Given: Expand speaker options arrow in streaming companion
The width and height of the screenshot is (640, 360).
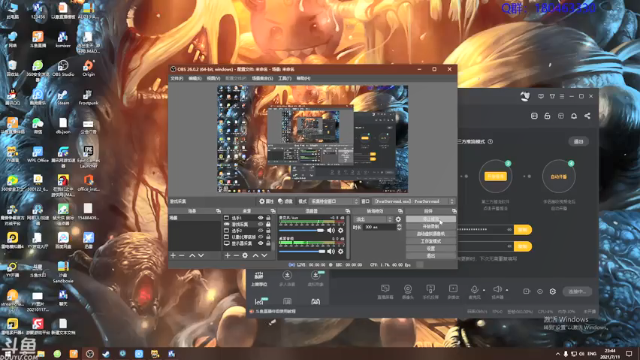Looking at the screenshot, I should coord(507,290).
